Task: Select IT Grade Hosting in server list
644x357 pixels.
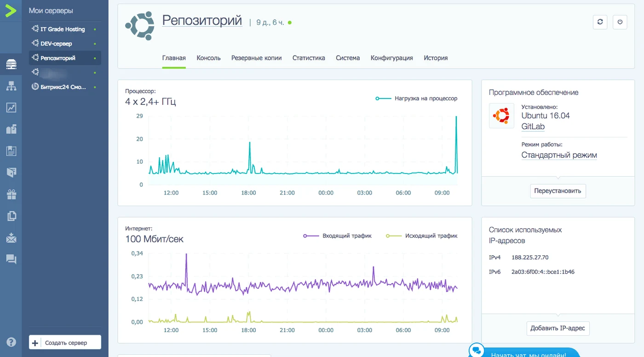Action: tap(65, 29)
